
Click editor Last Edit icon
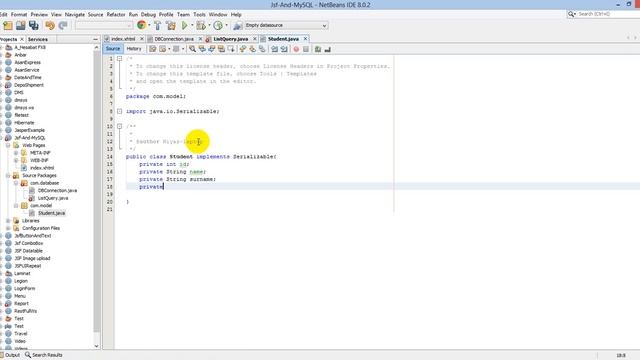[152, 49]
